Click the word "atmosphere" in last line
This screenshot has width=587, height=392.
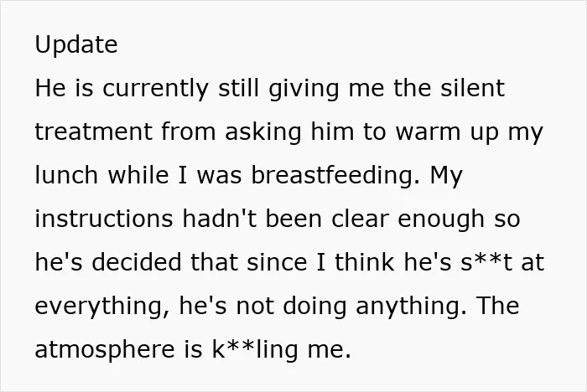coord(105,350)
